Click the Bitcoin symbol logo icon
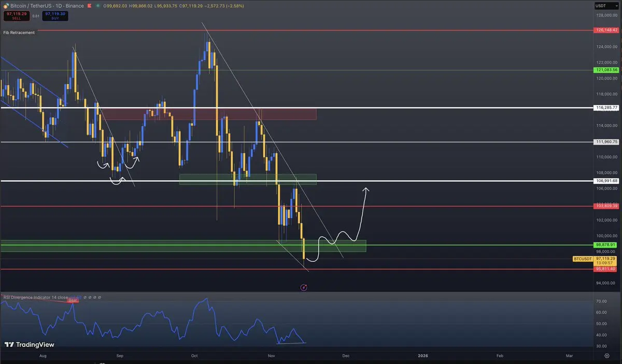This screenshot has width=622, height=364. coord(6,6)
